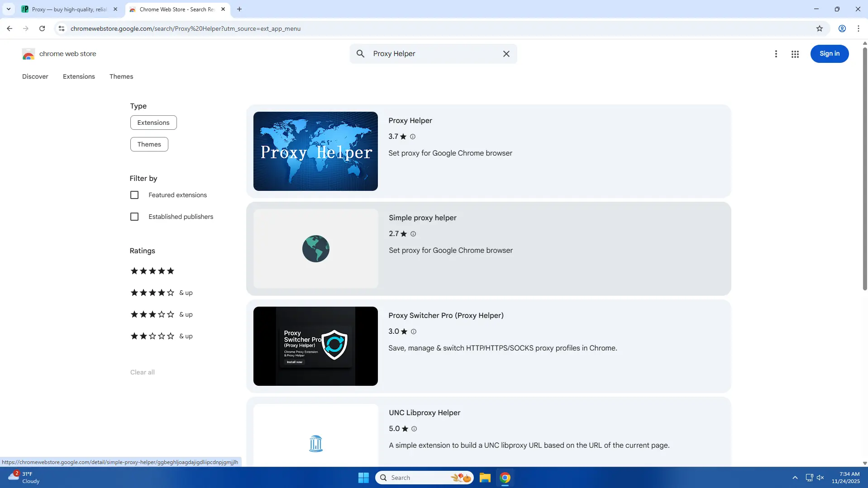Click the back navigation arrow
This screenshot has width=868, height=488.
10,28
